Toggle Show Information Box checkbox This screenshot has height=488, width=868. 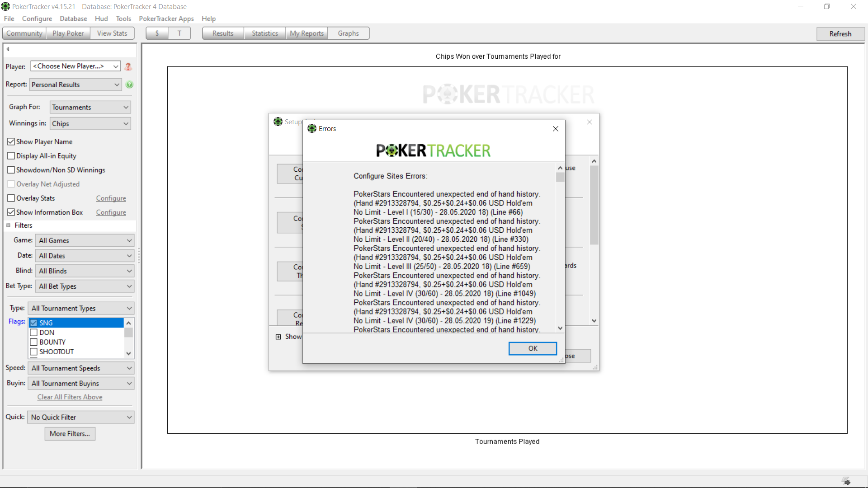coord(11,212)
